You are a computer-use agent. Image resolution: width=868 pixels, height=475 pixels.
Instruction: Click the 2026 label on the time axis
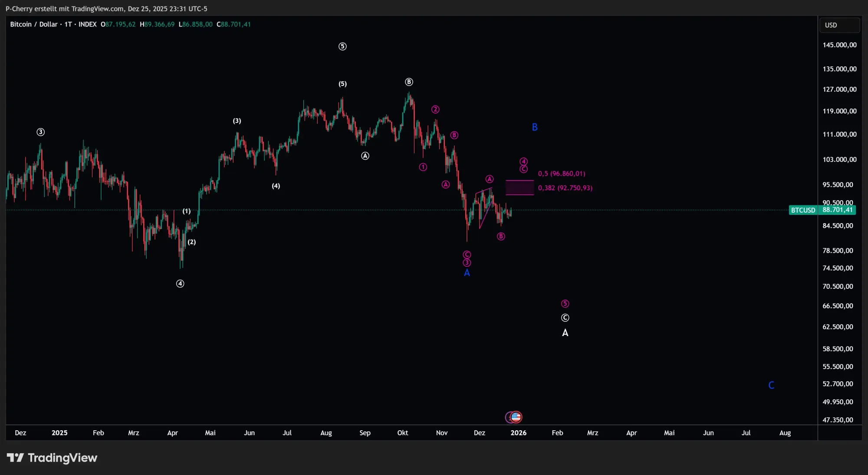click(x=519, y=433)
